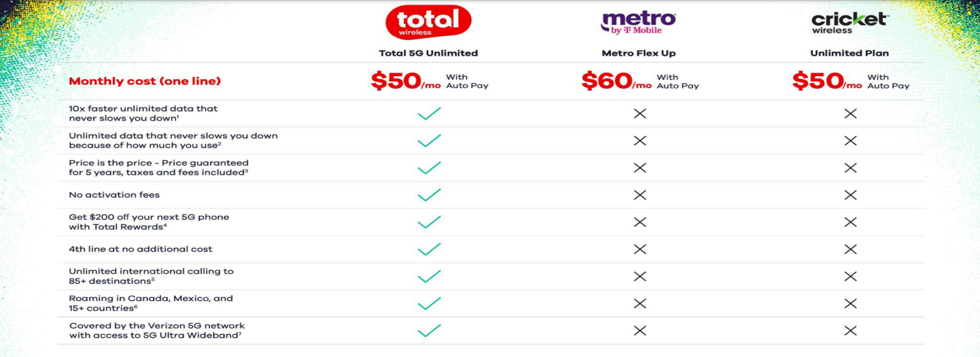This screenshot has width=980, height=357.
Task: Click the Metro by T-Mobile logo
Action: click(638, 22)
